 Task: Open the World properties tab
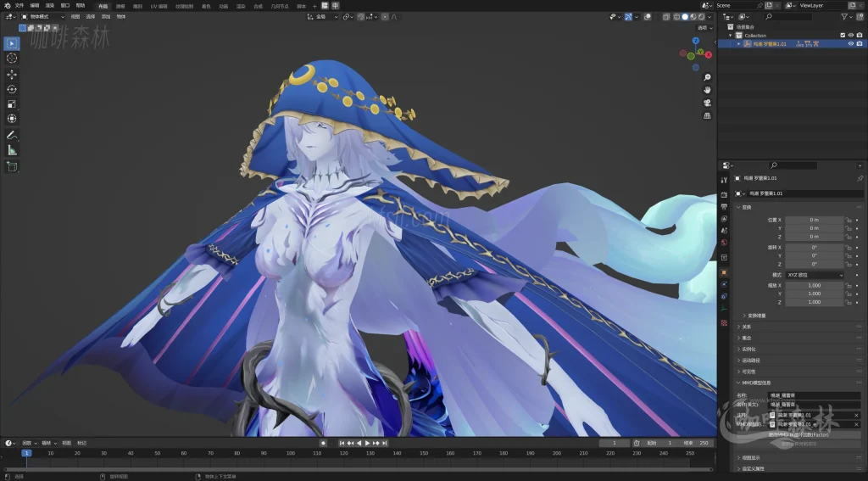[724, 243]
